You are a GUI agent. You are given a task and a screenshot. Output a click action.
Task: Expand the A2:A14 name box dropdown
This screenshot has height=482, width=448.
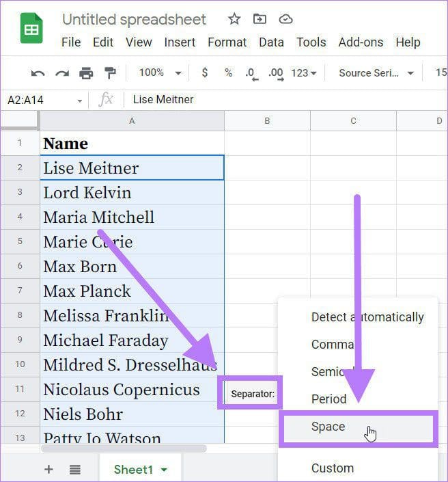(x=80, y=101)
